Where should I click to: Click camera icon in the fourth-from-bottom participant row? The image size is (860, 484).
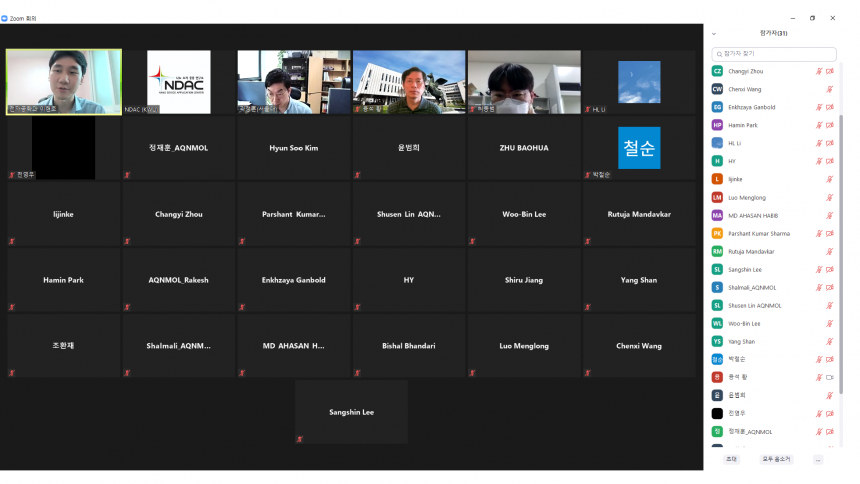829,377
